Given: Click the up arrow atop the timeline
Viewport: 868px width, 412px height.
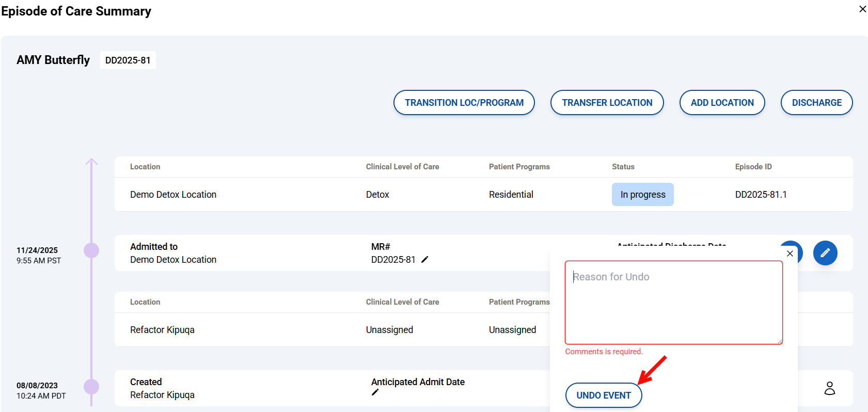Looking at the screenshot, I should coord(91,162).
